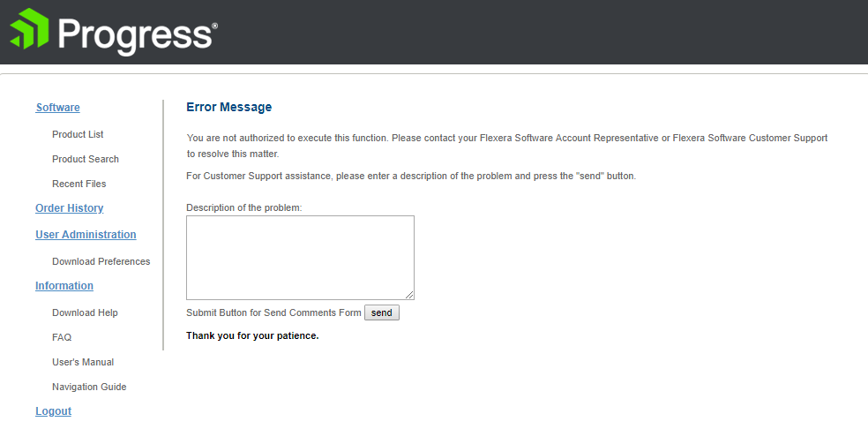
Task: Open Download Help page
Action: 86,312
